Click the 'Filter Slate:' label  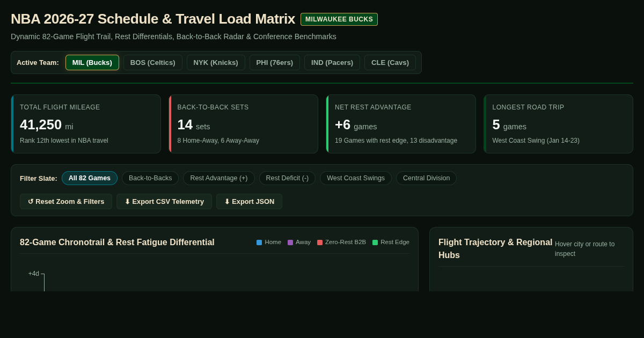click(39, 178)
